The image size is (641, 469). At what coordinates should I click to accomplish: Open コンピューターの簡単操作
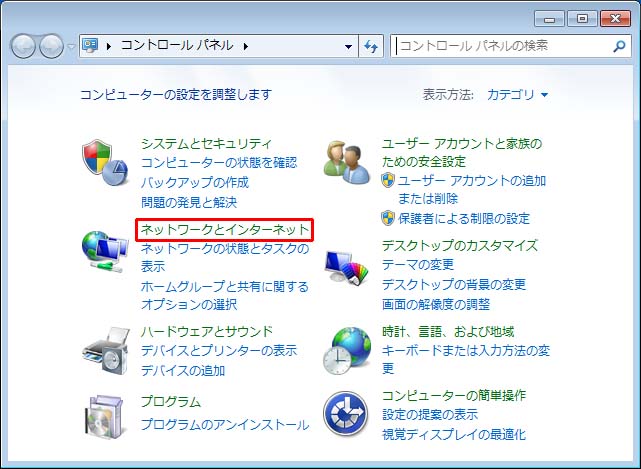454,395
